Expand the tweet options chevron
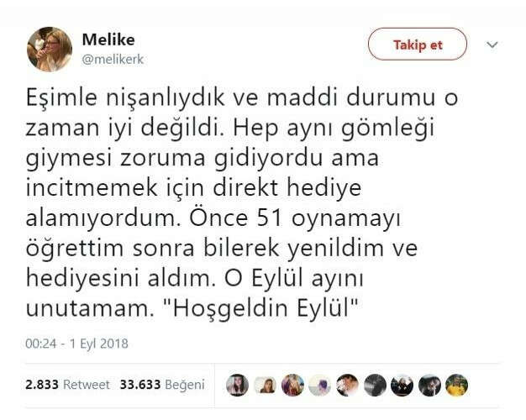Image resolution: width=526 pixels, height=420 pixels. [492, 45]
